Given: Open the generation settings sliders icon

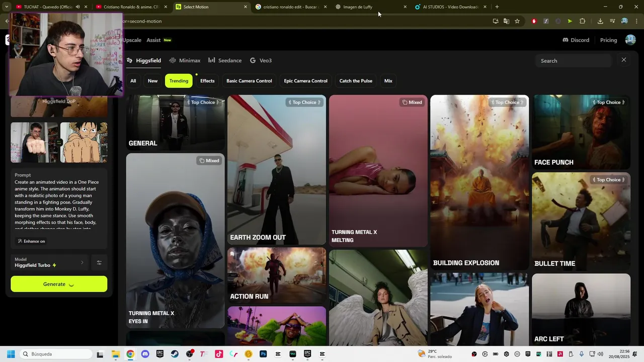Looking at the screenshot, I should 99,262.
